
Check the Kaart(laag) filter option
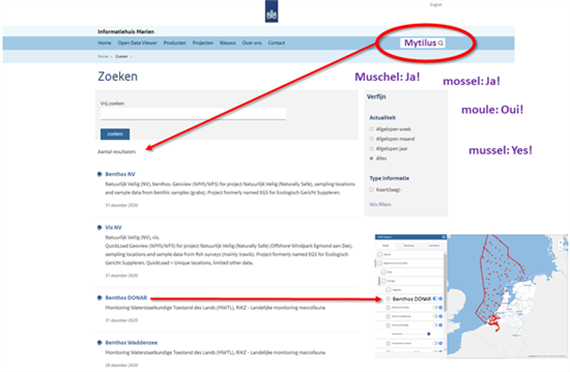371,189
